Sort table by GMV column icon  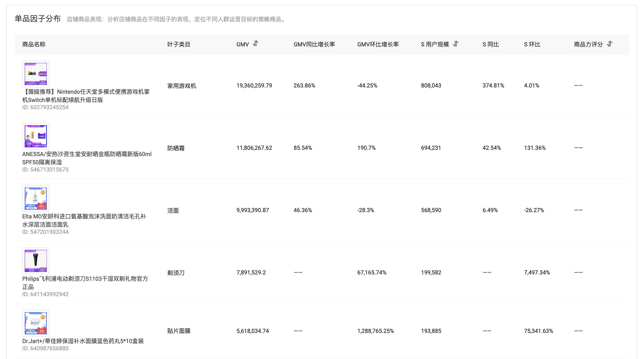(255, 44)
